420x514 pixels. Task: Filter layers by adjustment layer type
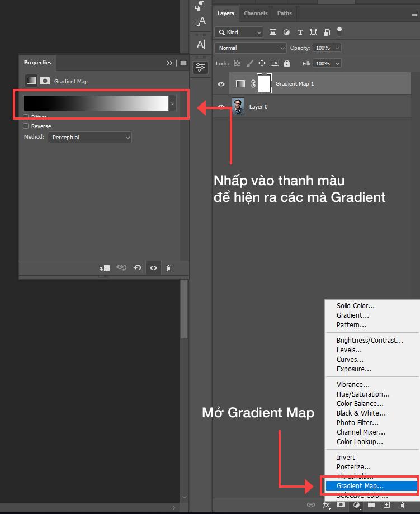click(x=286, y=32)
